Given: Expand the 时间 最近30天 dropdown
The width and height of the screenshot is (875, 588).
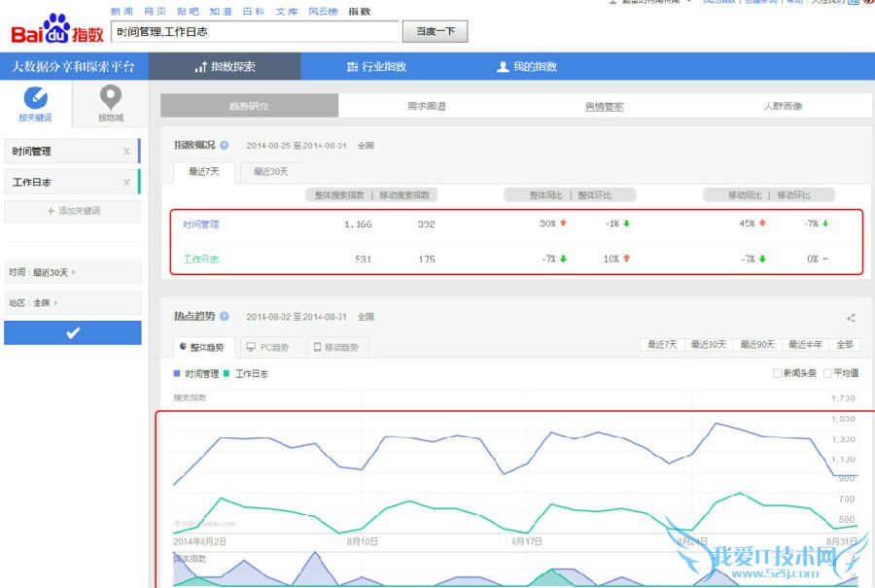Looking at the screenshot, I should pos(72,272).
